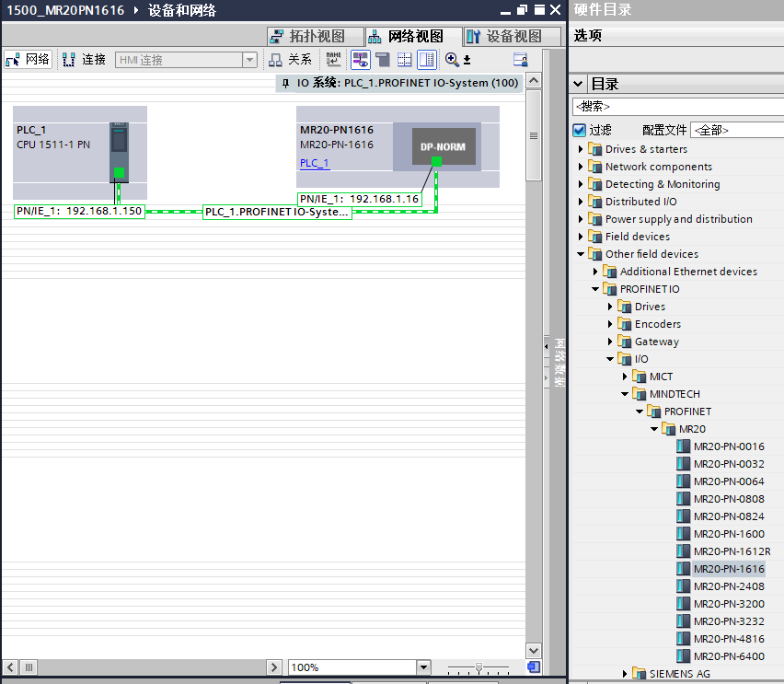
Task: Open the zoom options arrow next to magnifier
Action: click(x=467, y=60)
